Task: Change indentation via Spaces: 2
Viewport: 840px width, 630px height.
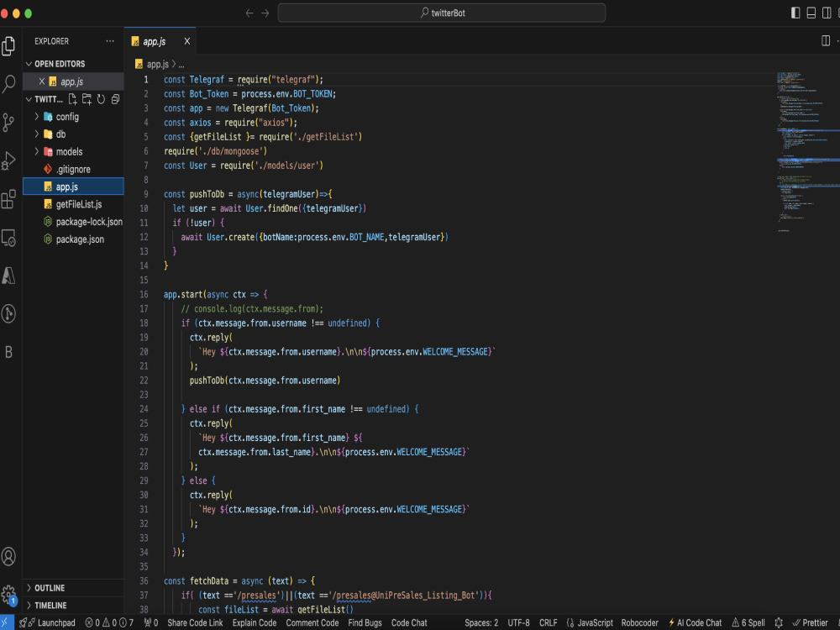Action: (481, 622)
